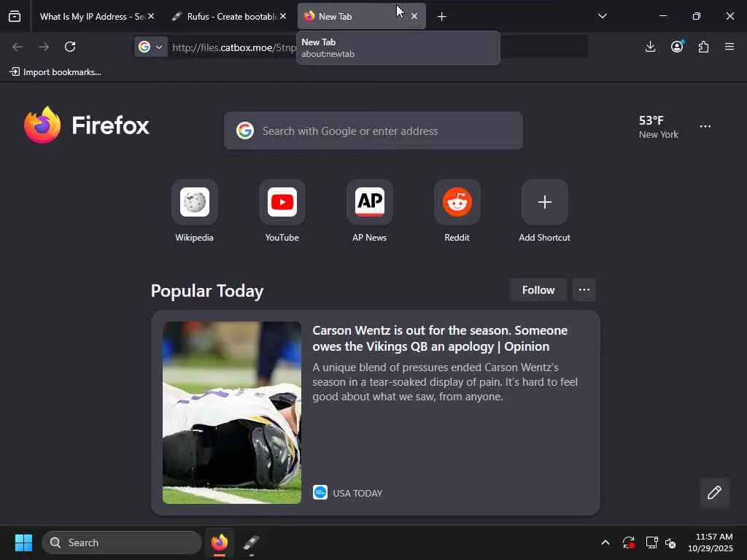747x560 pixels.
Task: Click the Firefox logo on the new tab page
Action: point(87,125)
